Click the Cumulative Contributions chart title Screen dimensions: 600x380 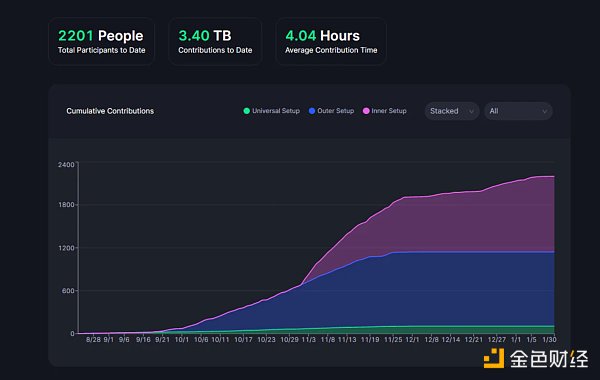click(110, 111)
